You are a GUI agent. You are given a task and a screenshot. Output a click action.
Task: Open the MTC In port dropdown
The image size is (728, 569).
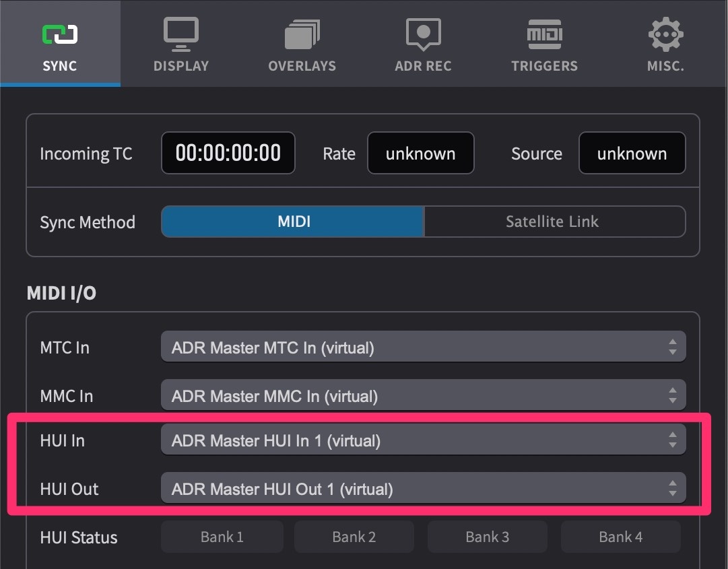pos(424,347)
